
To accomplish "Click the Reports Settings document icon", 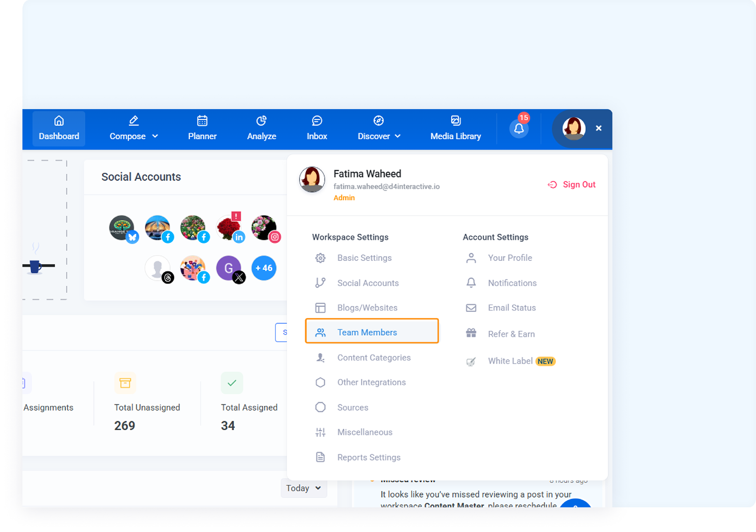I will pos(320,457).
